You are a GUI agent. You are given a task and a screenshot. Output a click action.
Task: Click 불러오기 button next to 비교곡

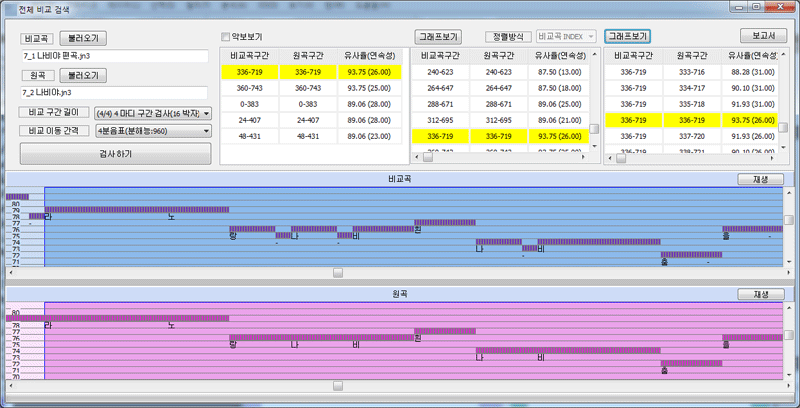[84, 38]
